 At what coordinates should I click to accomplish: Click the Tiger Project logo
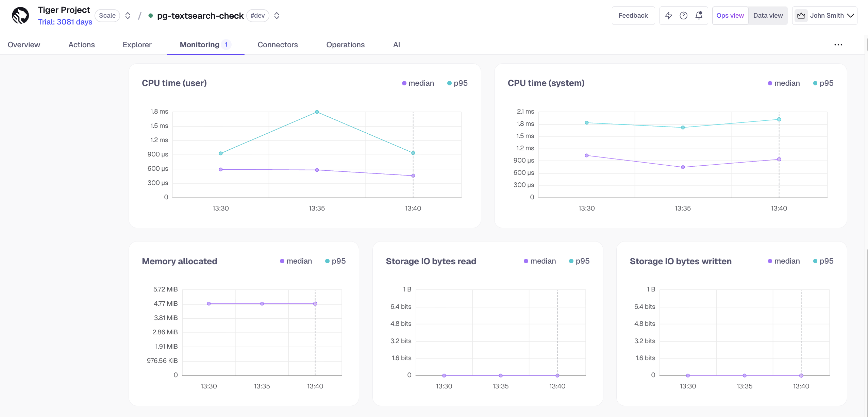(20, 15)
